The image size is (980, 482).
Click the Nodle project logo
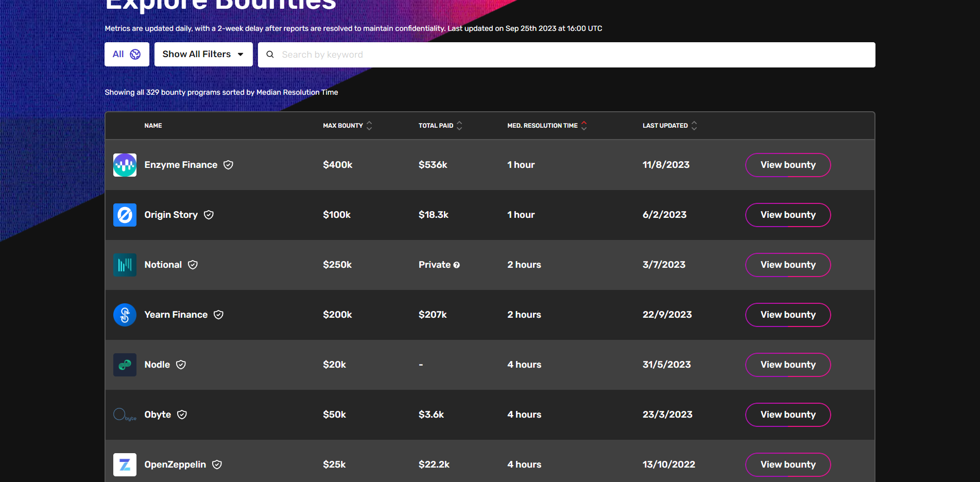tap(125, 365)
